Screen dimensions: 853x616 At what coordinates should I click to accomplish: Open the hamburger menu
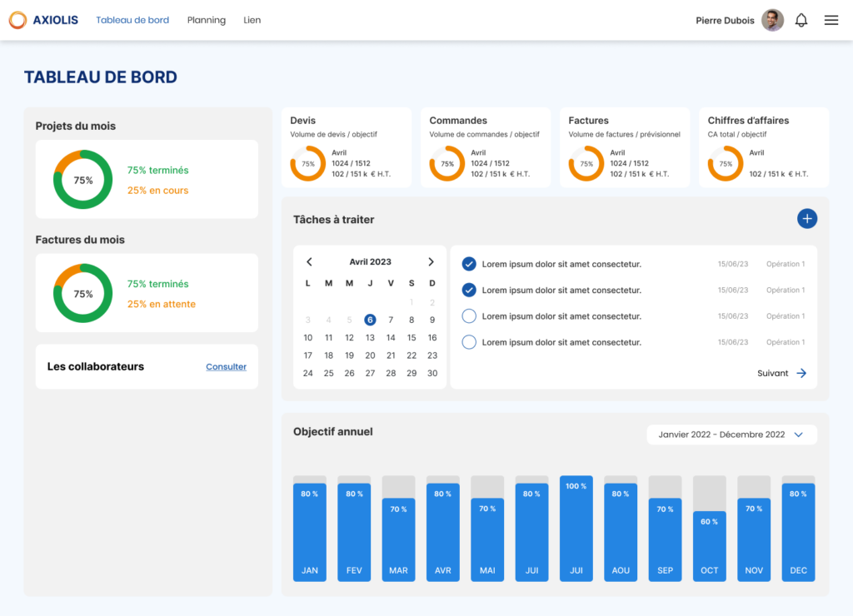coord(831,21)
